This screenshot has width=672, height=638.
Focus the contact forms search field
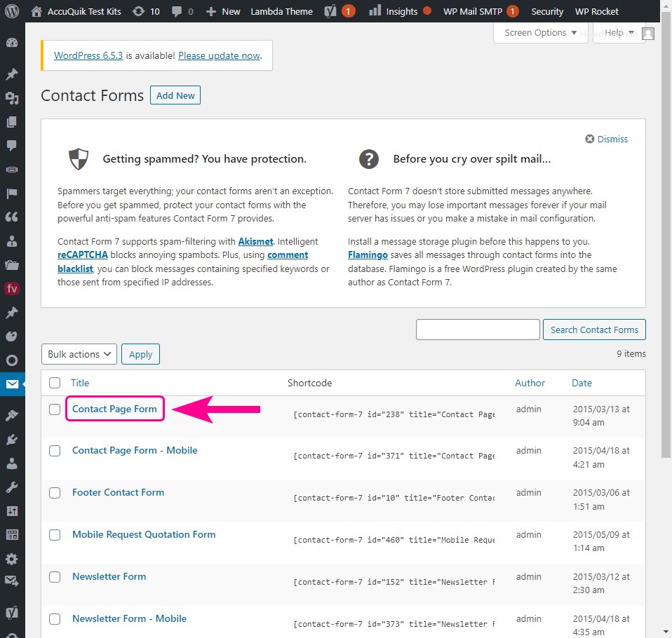click(478, 330)
